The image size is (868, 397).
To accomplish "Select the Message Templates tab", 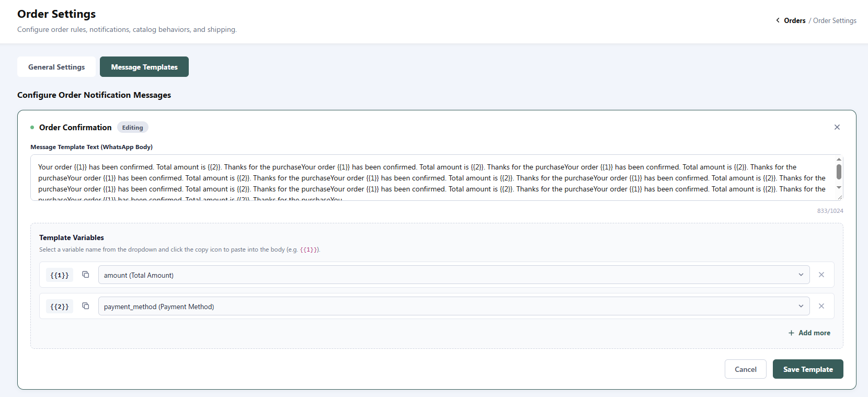I will 144,67.
